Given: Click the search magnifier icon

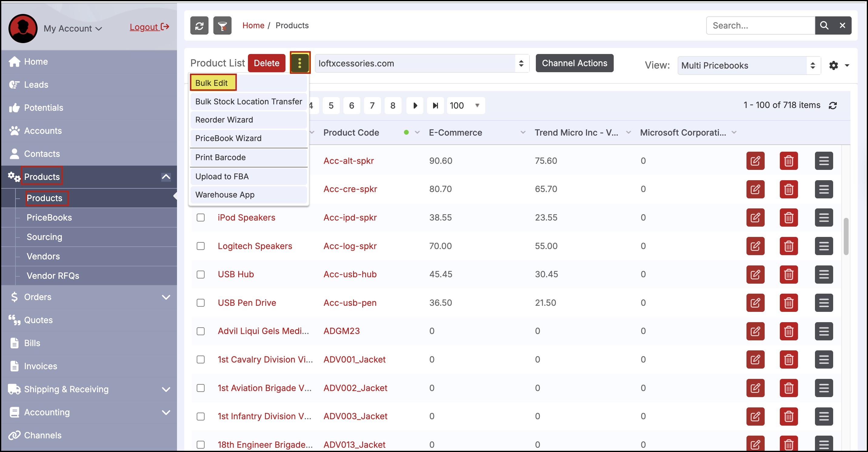Looking at the screenshot, I should pyautogui.click(x=824, y=26).
